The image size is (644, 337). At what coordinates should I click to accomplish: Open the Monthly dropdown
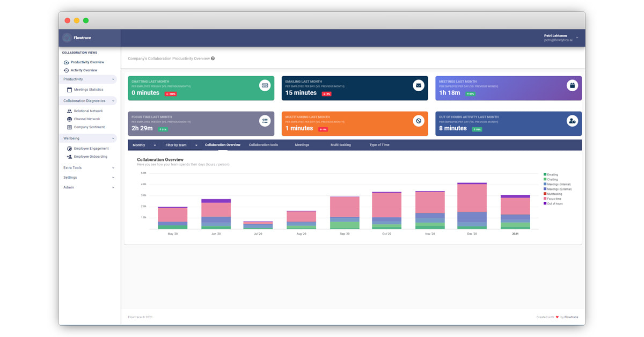142,145
